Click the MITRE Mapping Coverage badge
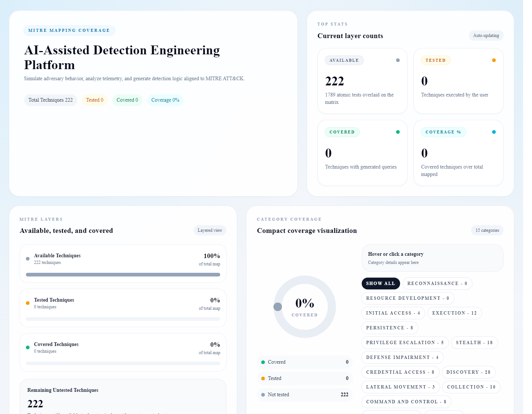 pyautogui.click(x=69, y=30)
